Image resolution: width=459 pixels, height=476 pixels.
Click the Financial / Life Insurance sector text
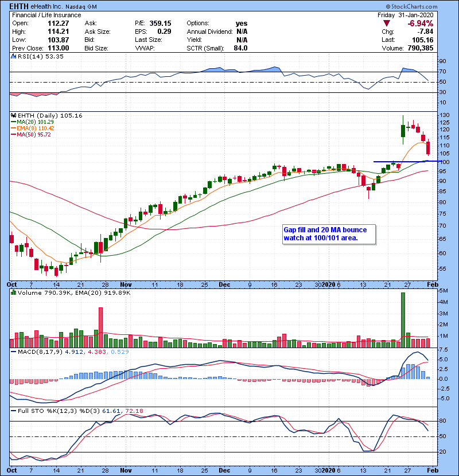click(x=46, y=15)
